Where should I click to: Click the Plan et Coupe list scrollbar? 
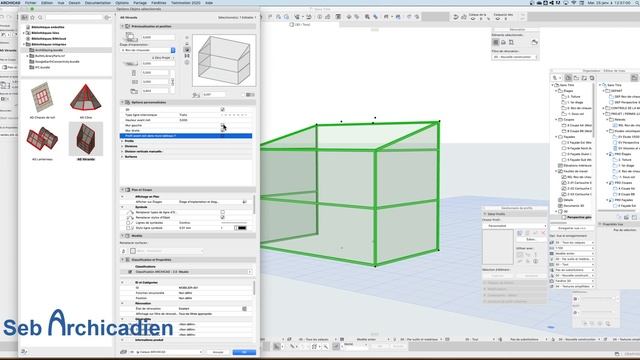(x=254, y=204)
